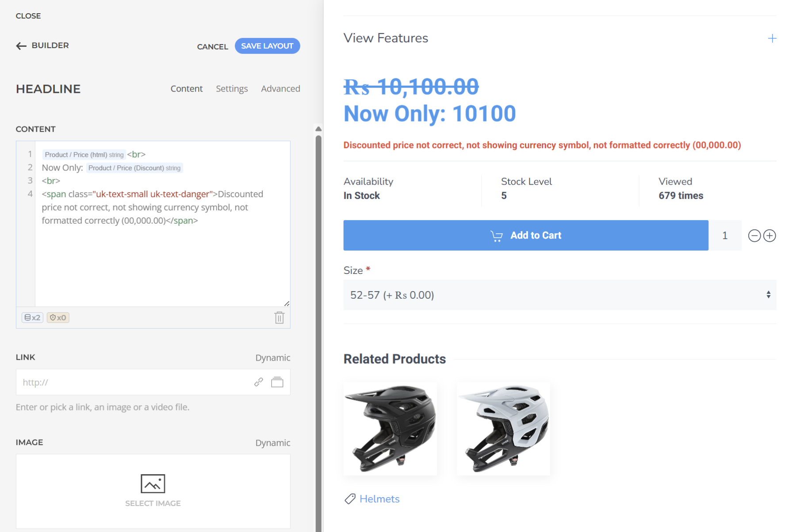Open the media library picker icon
The image size is (796, 532).
[x=277, y=382]
